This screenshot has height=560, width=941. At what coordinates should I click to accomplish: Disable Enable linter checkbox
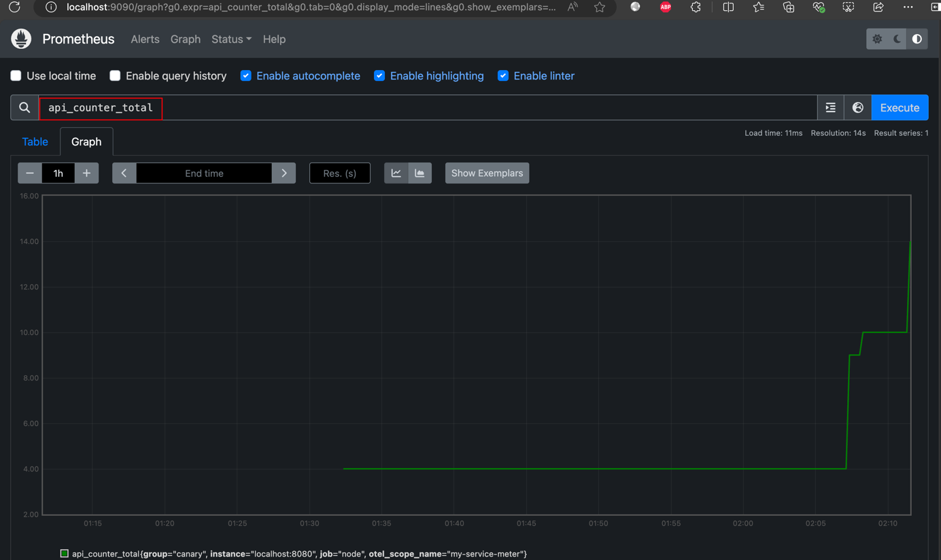pyautogui.click(x=503, y=75)
